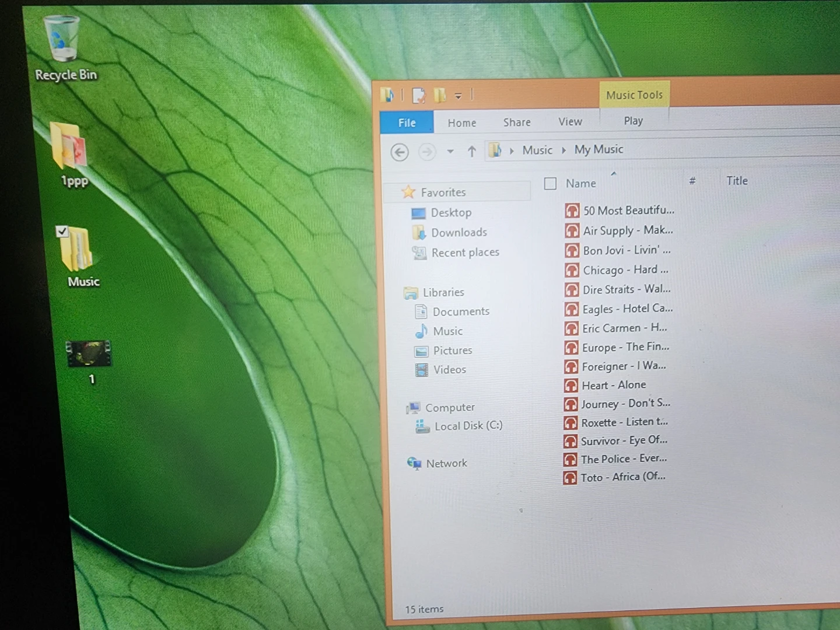Go up one folder level
Screen dimensions: 840x630
coord(471,152)
